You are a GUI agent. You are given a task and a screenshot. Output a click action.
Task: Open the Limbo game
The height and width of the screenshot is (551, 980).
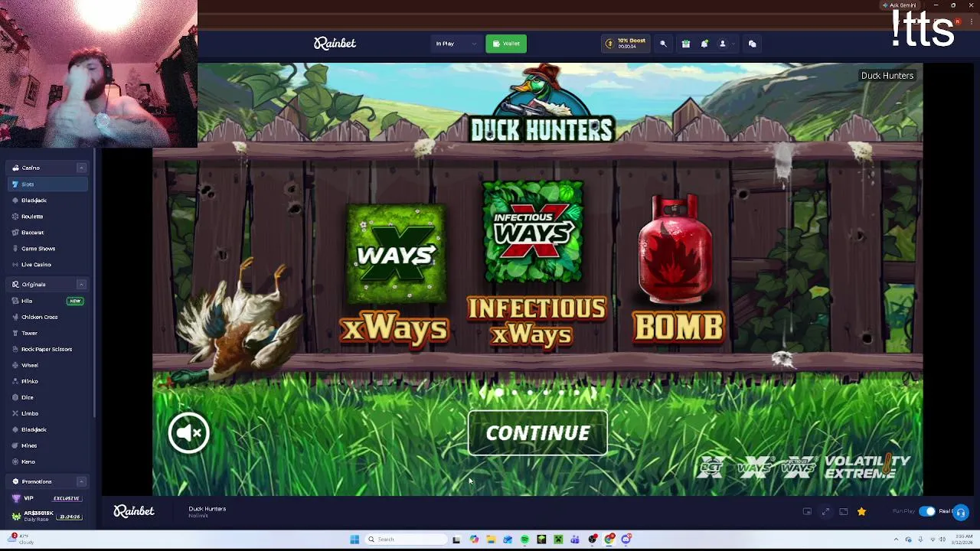(47, 413)
